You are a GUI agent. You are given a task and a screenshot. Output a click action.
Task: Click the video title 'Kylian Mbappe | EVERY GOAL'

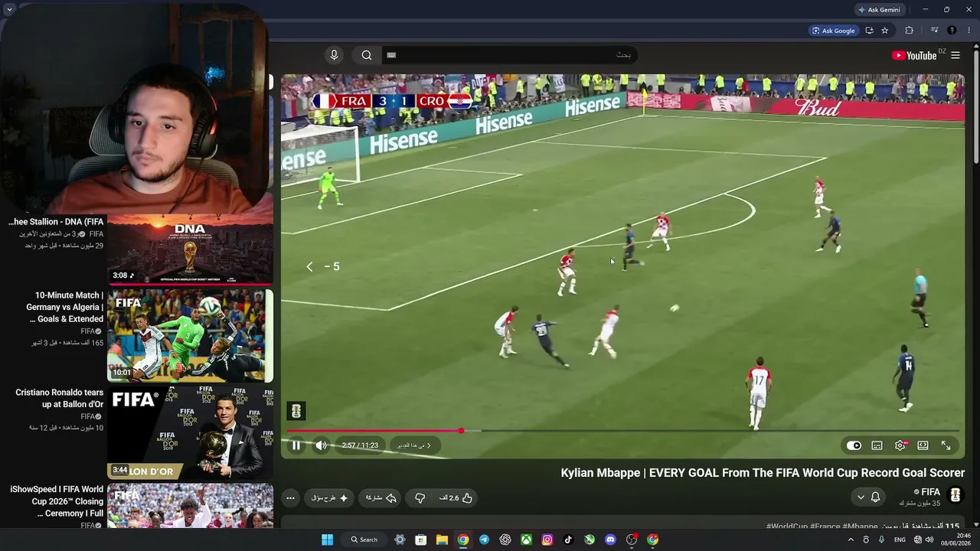[x=763, y=473]
